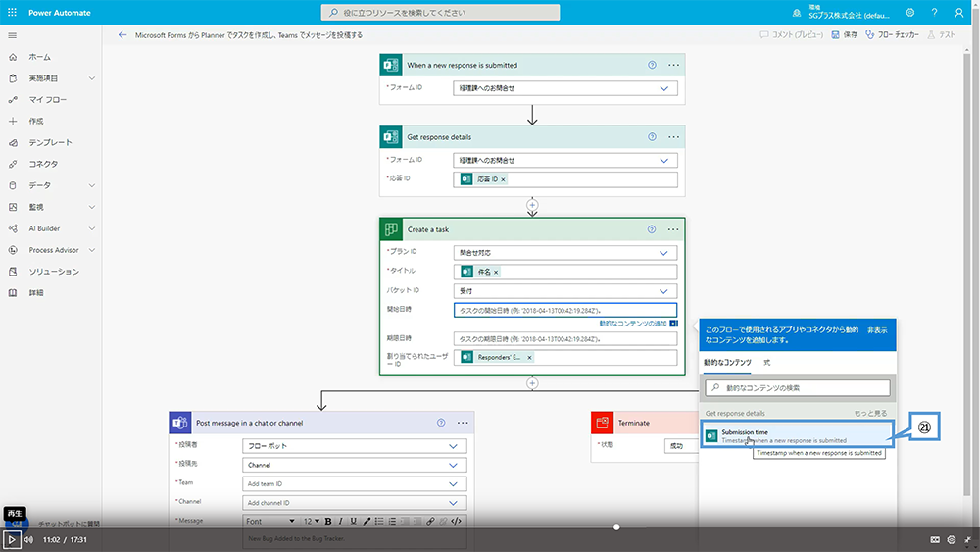The height and width of the screenshot is (552, 980).
Task: Open the 投稿先 Channel dropdown
Action: [x=355, y=465]
